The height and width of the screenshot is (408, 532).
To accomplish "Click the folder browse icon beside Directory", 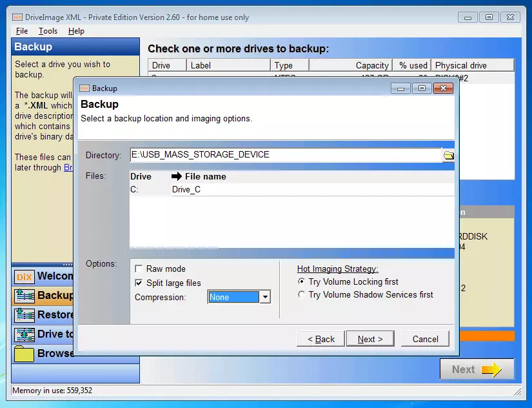I will (x=448, y=155).
